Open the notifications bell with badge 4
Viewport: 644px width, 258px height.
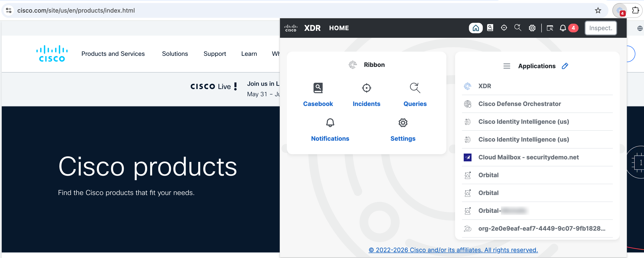563,28
